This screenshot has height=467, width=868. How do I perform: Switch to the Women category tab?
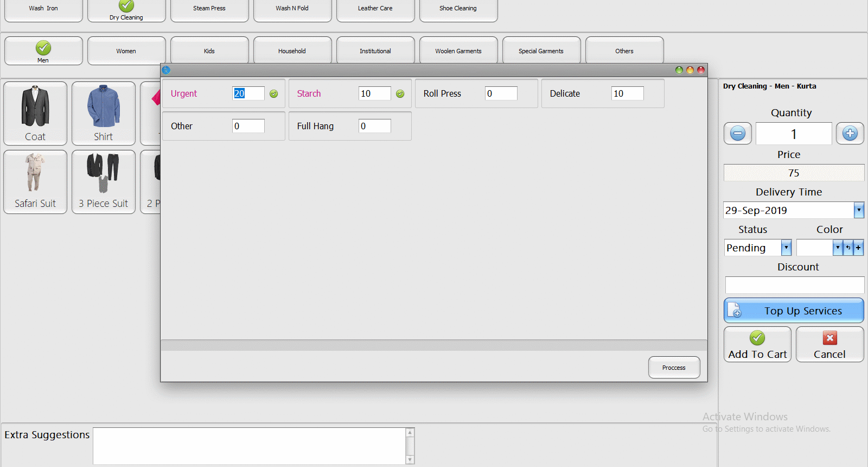coord(126,51)
